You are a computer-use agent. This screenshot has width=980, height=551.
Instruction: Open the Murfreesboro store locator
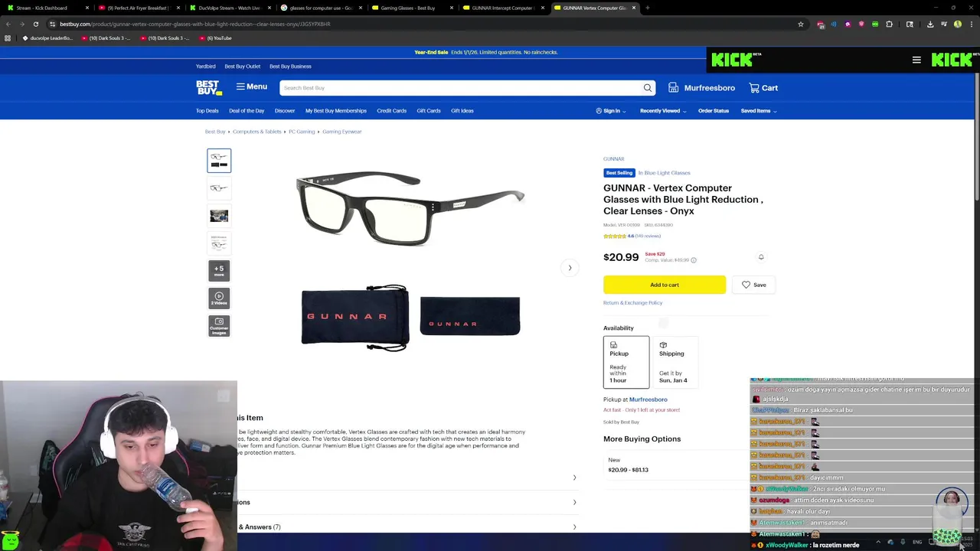pyautogui.click(x=701, y=88)
